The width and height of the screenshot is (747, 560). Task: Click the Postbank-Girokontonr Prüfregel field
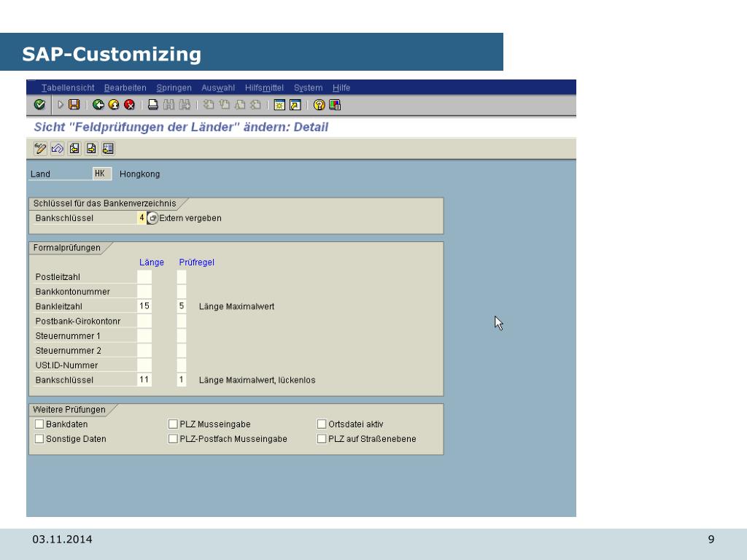182,321
